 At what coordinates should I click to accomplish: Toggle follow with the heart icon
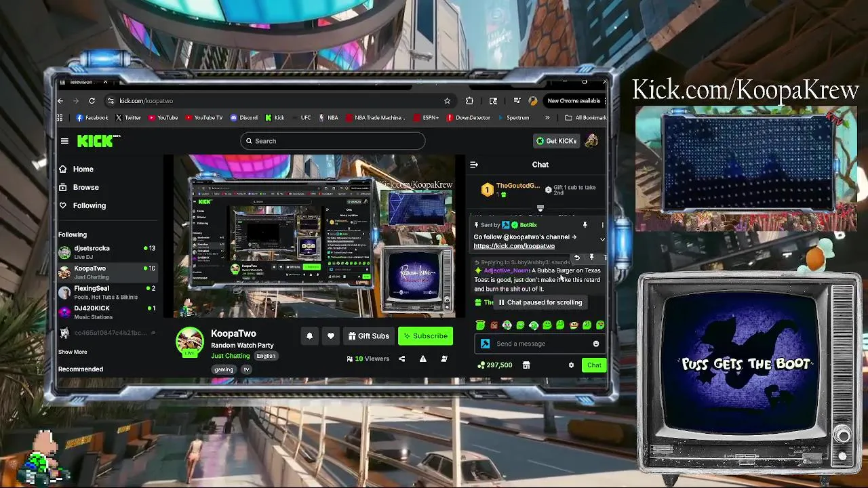coord(330,336)
